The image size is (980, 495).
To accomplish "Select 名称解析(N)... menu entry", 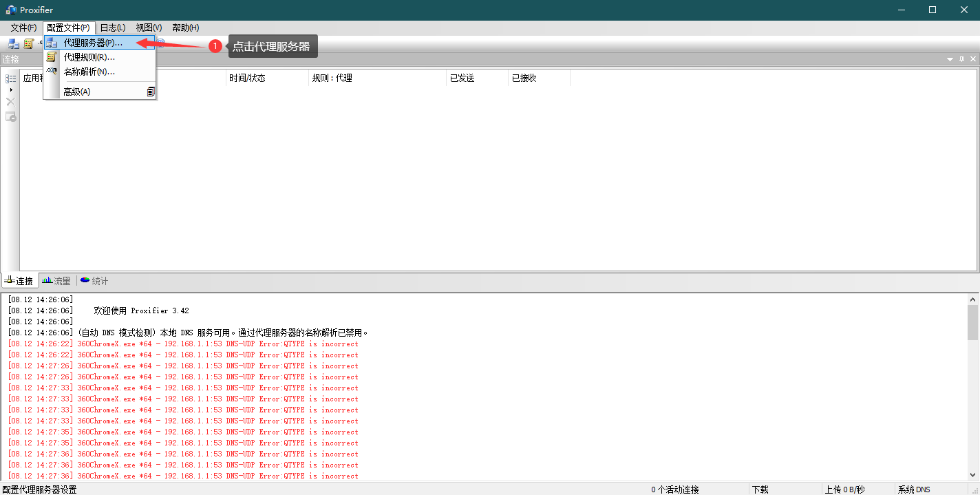I will (100, 72).
